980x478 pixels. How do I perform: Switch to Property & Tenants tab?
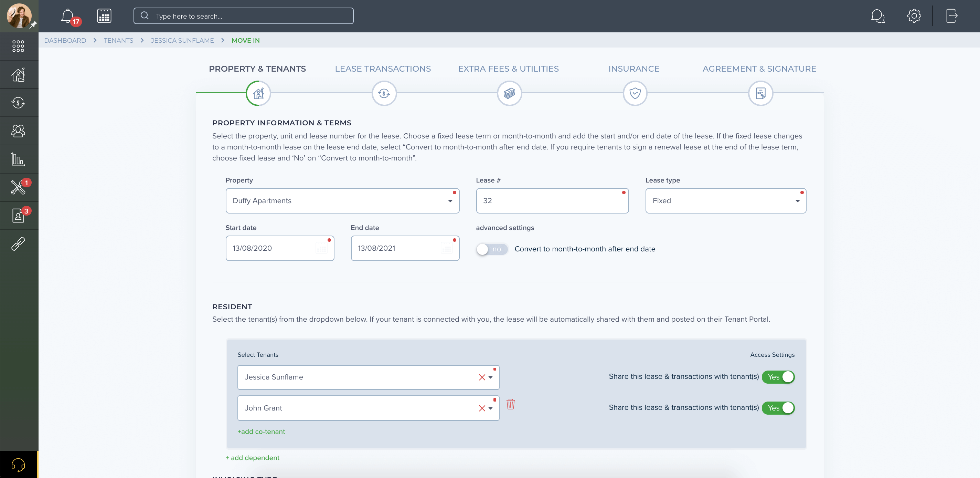[x=257, y=69]
